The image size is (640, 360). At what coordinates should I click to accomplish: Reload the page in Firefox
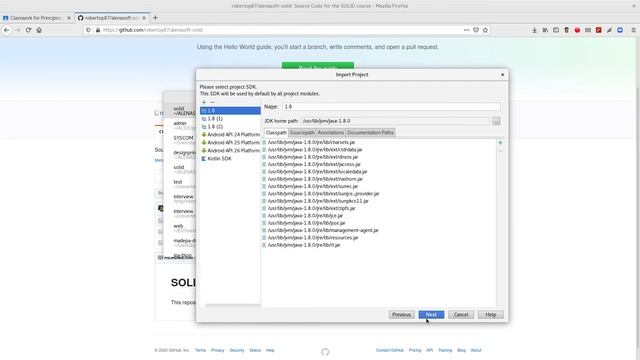[x=28, y=30]
